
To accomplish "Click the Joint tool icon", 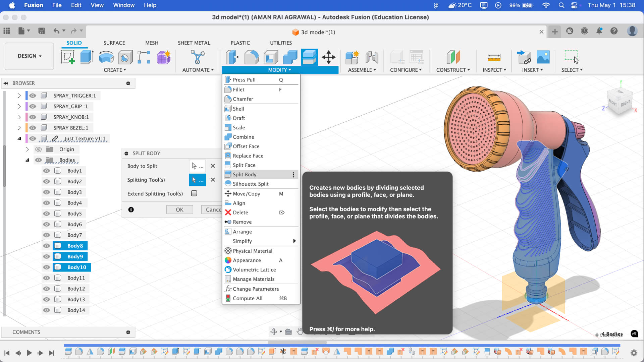I will click(372, 57).
